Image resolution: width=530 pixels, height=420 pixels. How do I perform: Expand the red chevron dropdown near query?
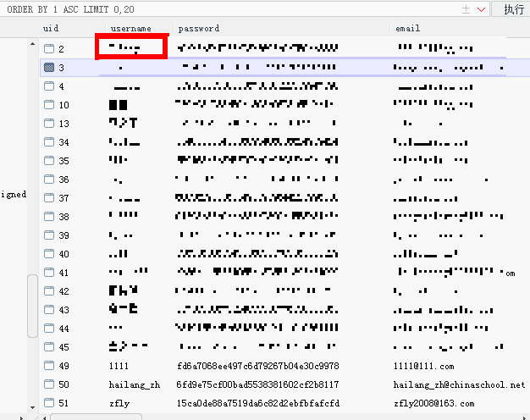pos(482,10)
